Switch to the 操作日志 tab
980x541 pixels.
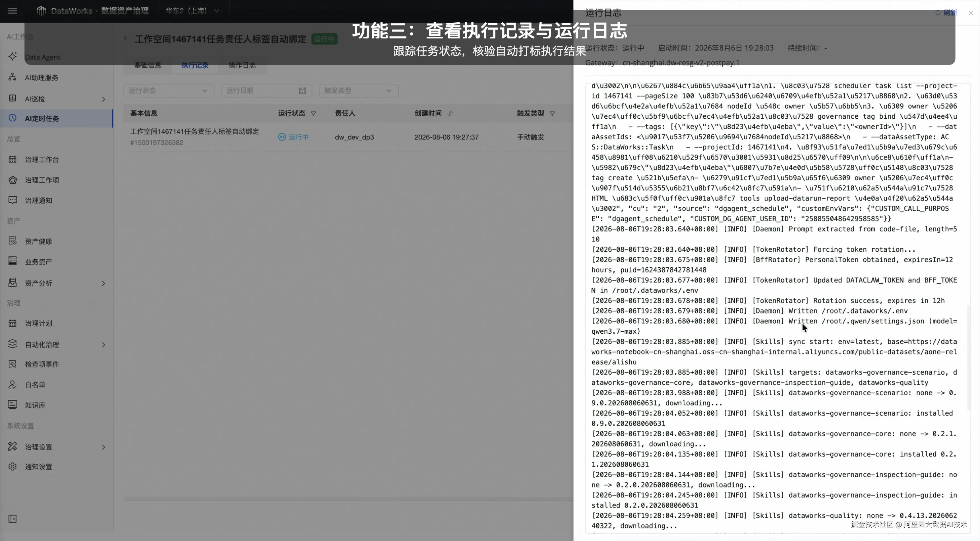tap(242, 65)
